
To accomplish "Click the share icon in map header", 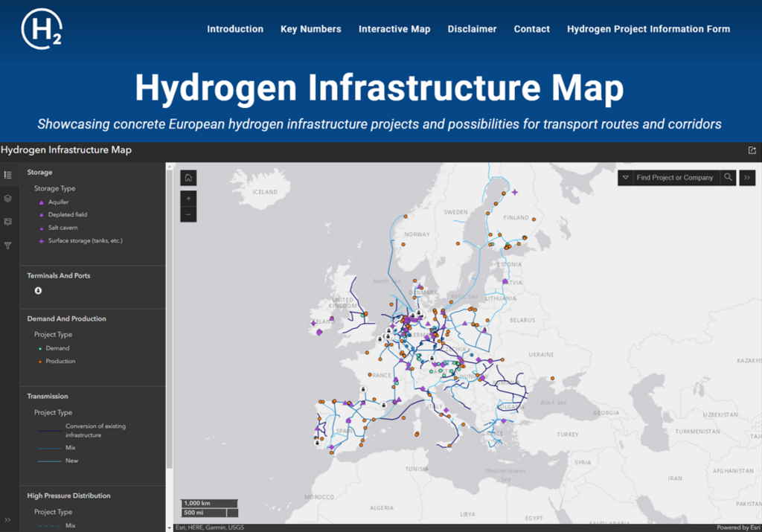I will [x=752, y=150].
